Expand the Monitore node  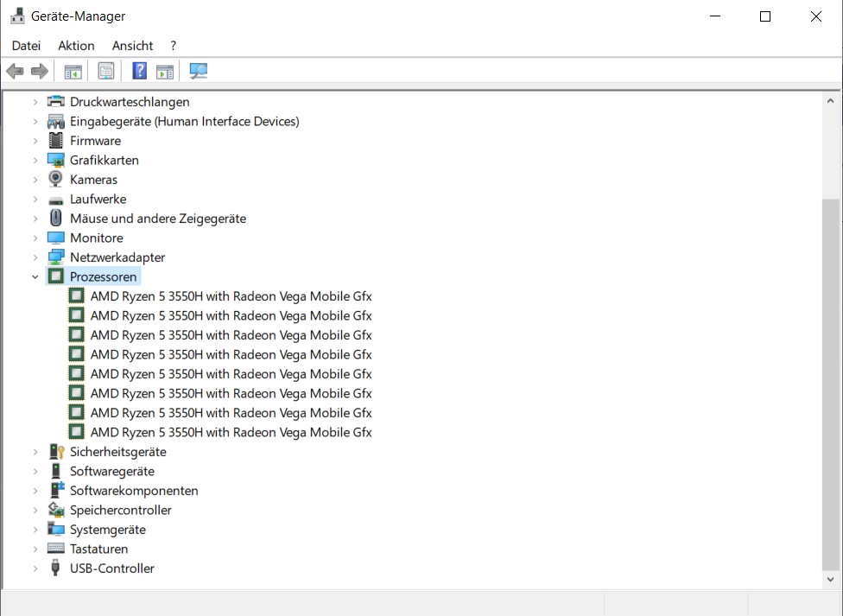(35, 238)
